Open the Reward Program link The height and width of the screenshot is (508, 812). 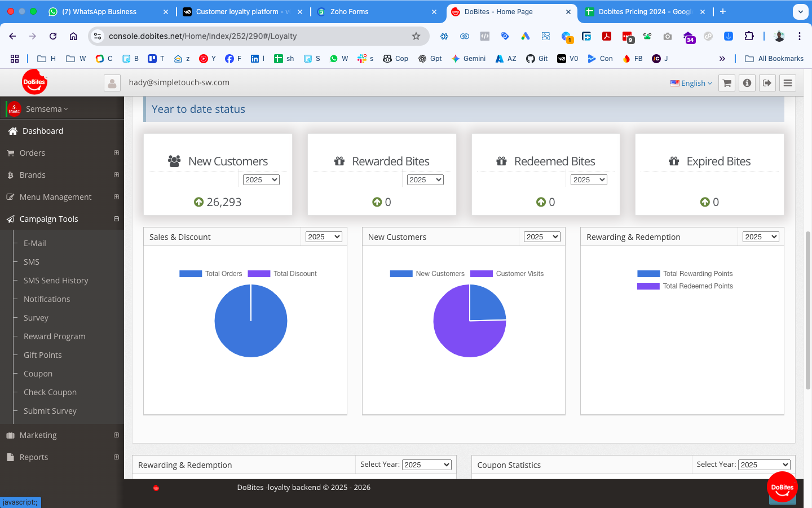point(54,336)
